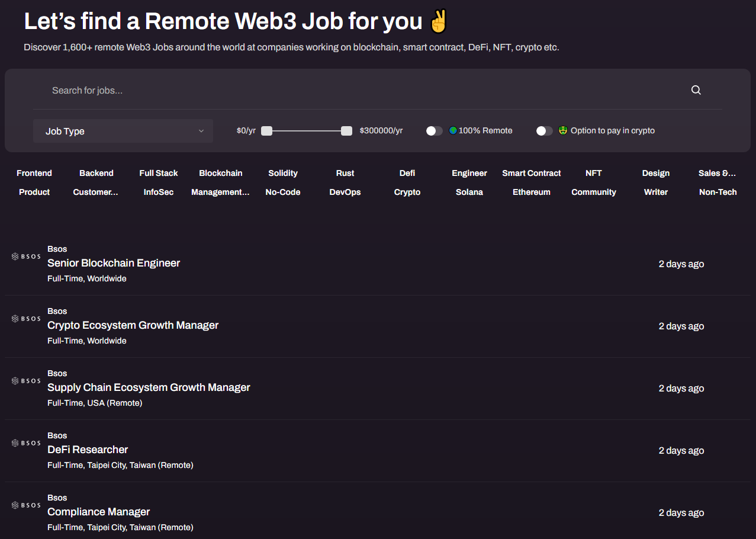
Task: Pick the Community tag
Action: tap(594, 192)
